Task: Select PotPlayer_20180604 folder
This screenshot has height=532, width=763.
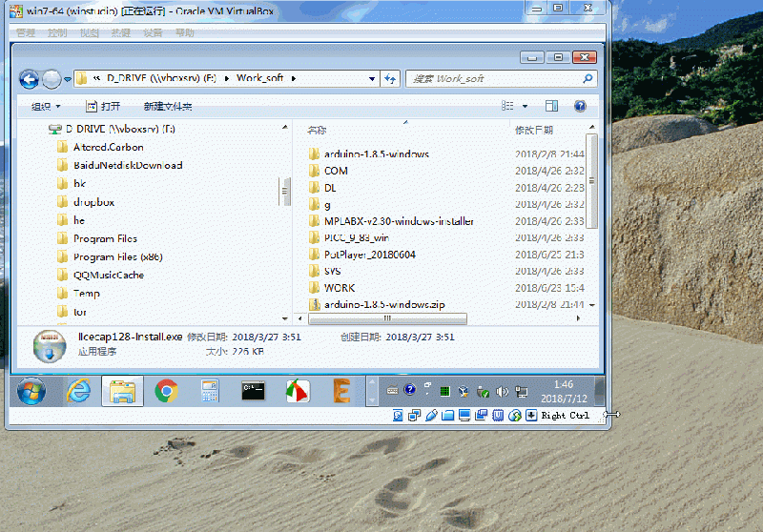Action: (362, 255)
